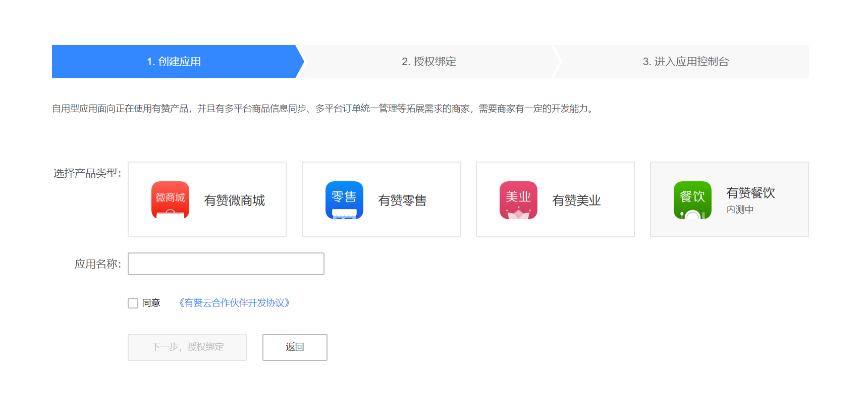The width and height of the screenshot is (868, 410).
Task: Click 下一步，授权绑定 button
Action: (x=187, y=347)
